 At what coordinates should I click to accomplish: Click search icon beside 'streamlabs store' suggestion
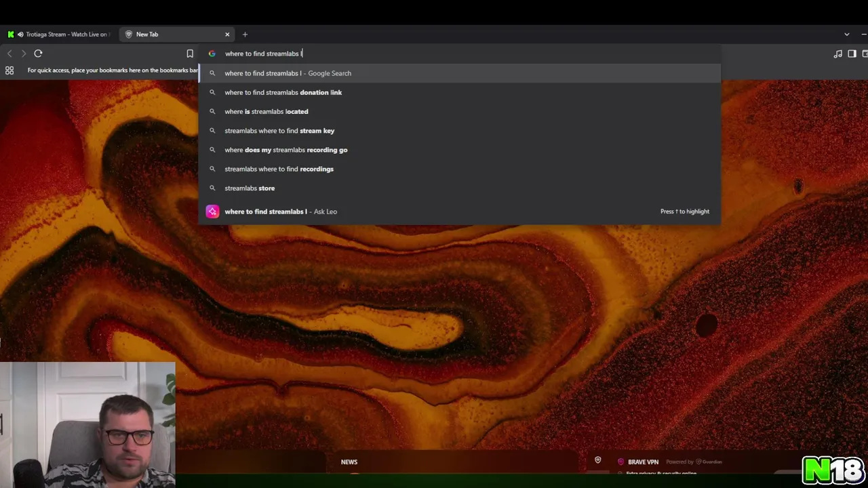click(212, 188)
